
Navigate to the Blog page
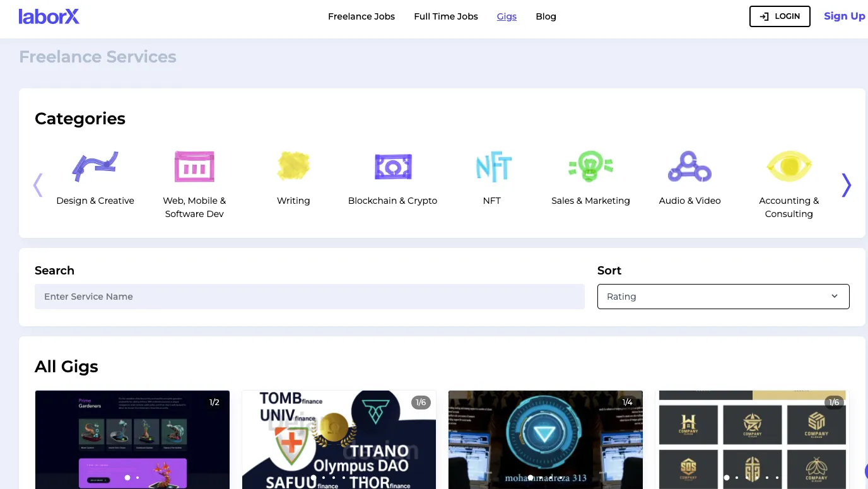pos(546,16)
